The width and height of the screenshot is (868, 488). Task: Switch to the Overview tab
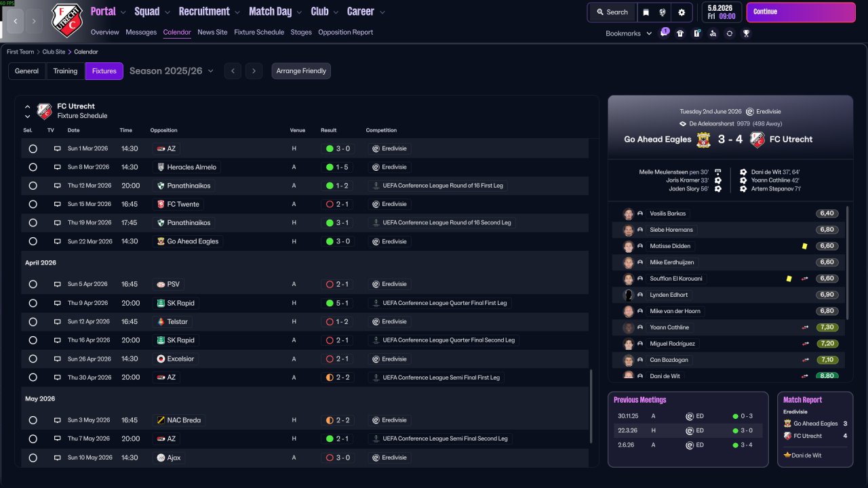105,33
